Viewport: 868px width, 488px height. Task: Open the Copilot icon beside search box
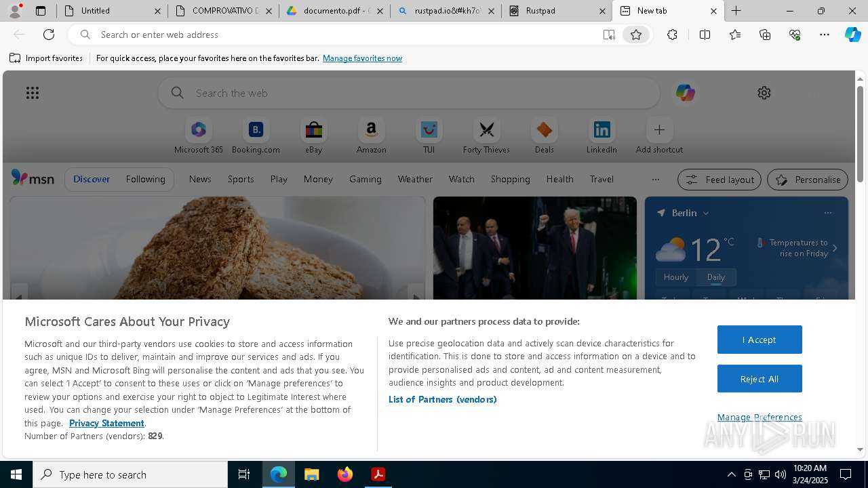[x=685, y=93]
